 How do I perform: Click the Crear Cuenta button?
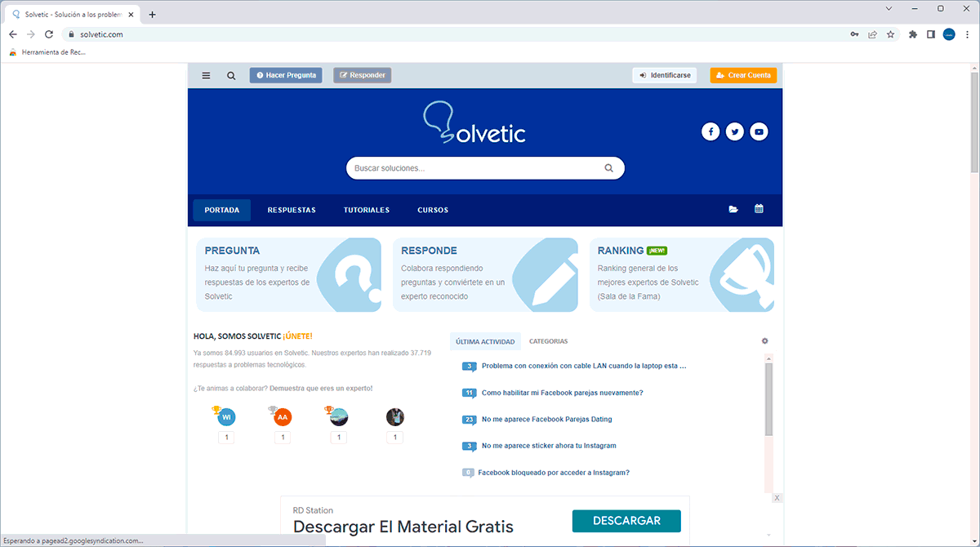click(x=743, y=75)
